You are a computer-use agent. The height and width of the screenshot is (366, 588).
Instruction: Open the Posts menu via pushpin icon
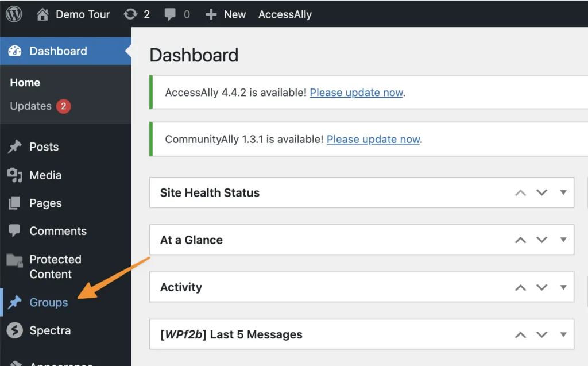coord(16,147)
